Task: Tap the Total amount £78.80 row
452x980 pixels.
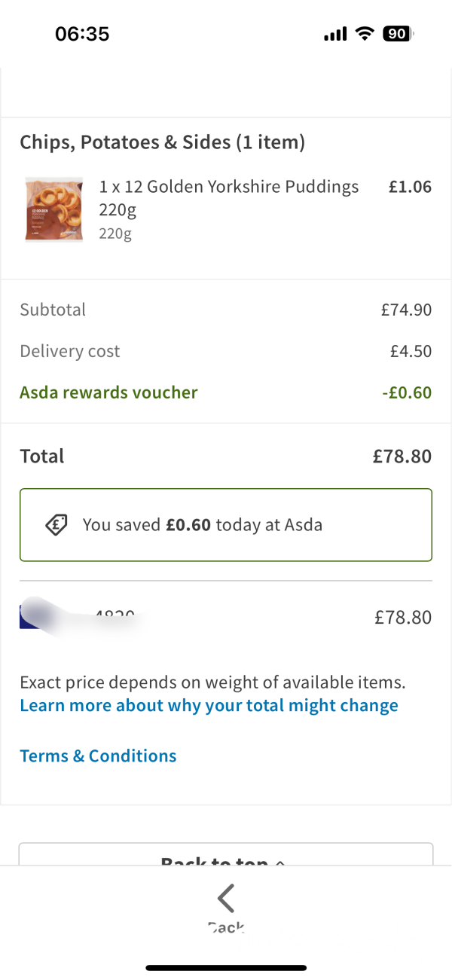Action: (x=226, y=456)
